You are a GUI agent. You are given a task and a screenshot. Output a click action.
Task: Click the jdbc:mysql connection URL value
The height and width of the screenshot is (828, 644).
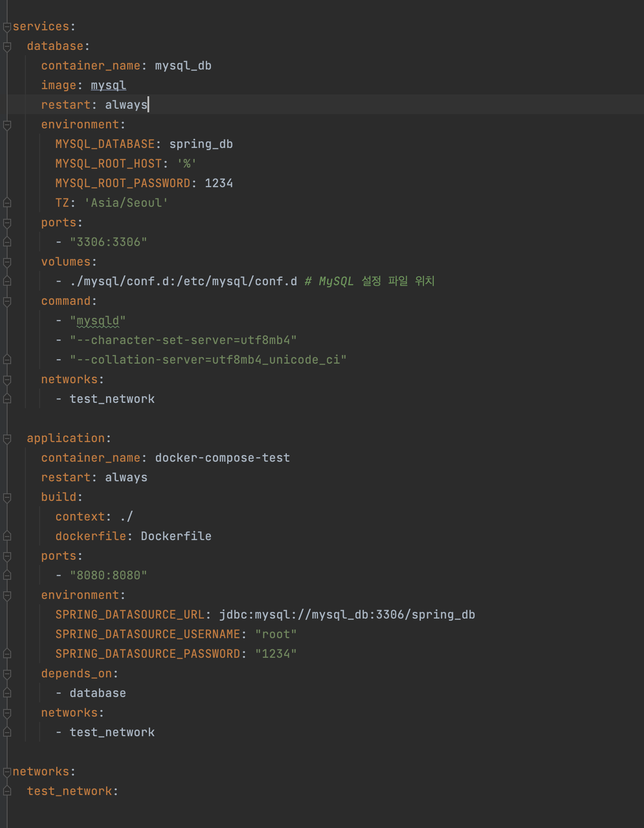point(347,615)
